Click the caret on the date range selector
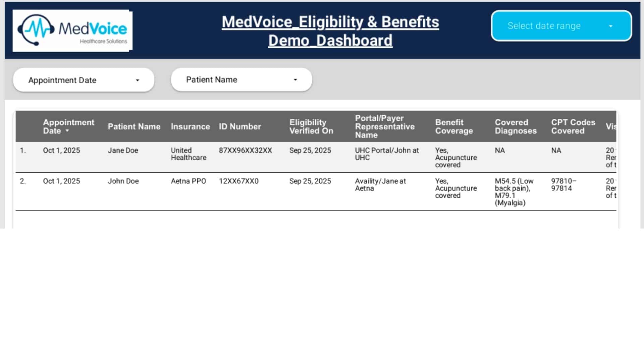This screenshot has width=644, height=362. (x=611, y=25)
